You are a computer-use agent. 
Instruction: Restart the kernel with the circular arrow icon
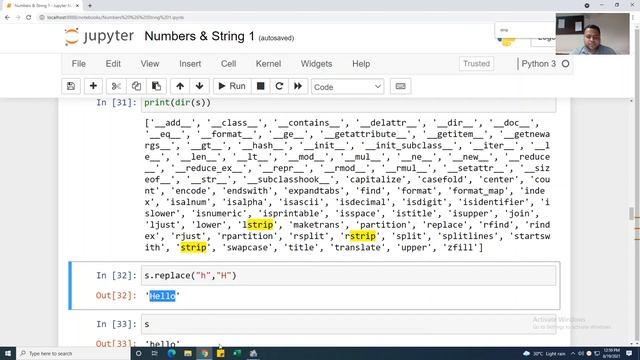pos(279,86)
